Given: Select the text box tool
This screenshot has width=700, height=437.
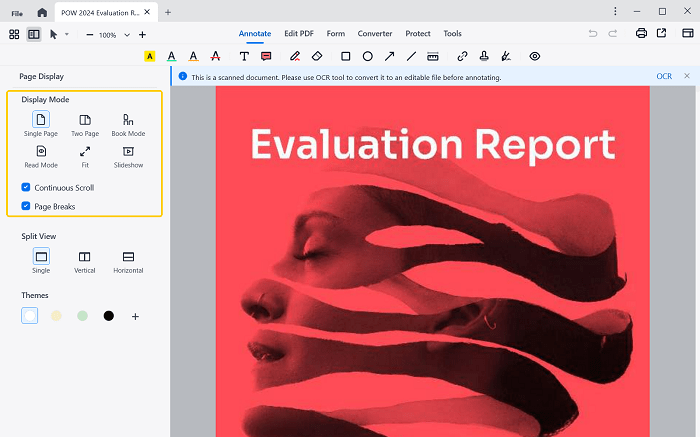Looking at the screenshot, I should click(244, 57).
